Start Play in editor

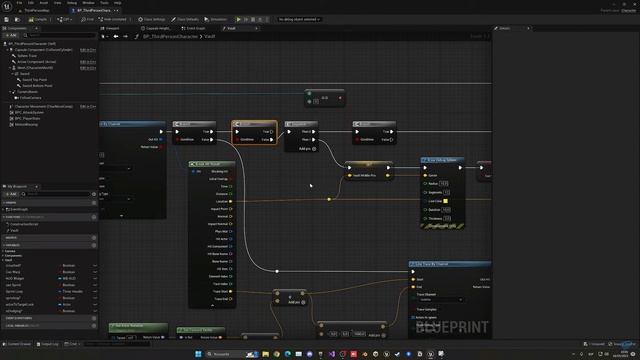point(238,19)
